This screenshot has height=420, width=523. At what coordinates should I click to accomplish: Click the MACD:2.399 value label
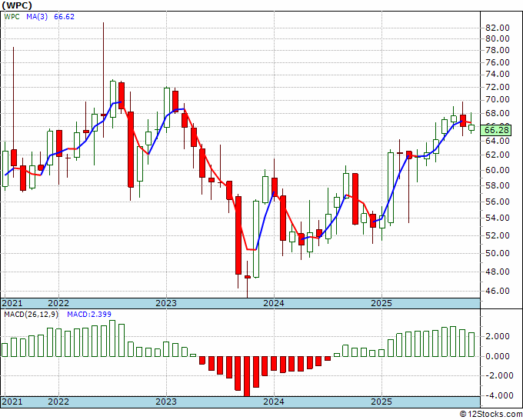(89, 315)
